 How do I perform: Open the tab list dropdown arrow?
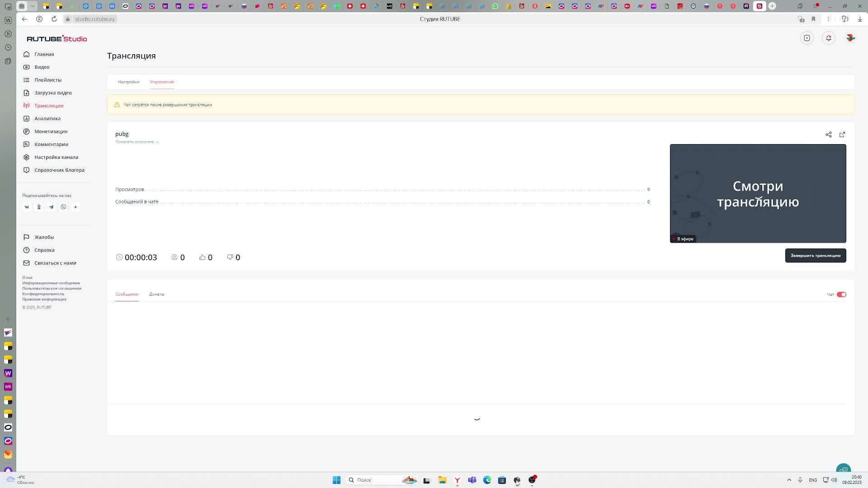33,6
